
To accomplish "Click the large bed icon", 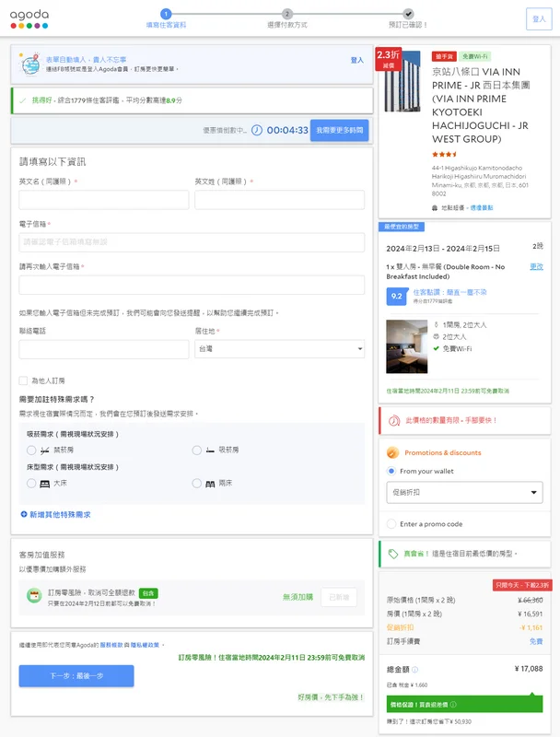I will pos(44,484).
